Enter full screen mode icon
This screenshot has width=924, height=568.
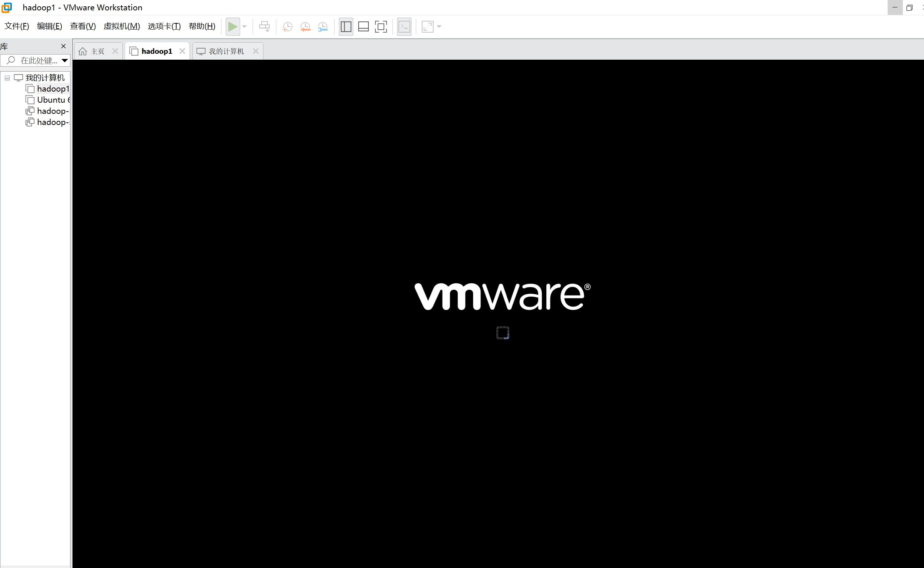[x=381, y=27]
